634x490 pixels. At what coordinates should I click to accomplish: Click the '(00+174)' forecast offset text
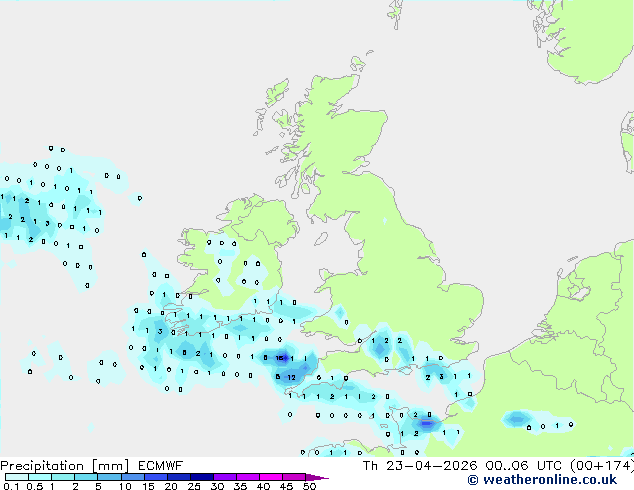[602, 466]
